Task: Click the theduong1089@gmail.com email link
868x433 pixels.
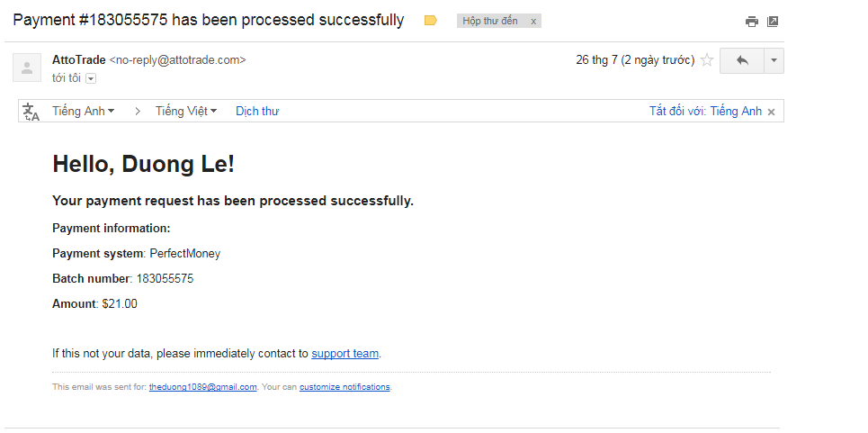Action: pos(202,387)
